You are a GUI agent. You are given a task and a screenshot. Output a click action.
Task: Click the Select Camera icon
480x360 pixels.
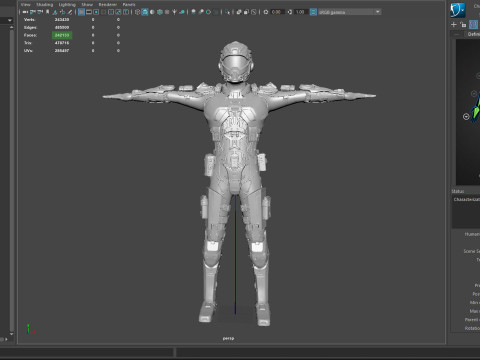pyautogui.click(x=25, y=12)
